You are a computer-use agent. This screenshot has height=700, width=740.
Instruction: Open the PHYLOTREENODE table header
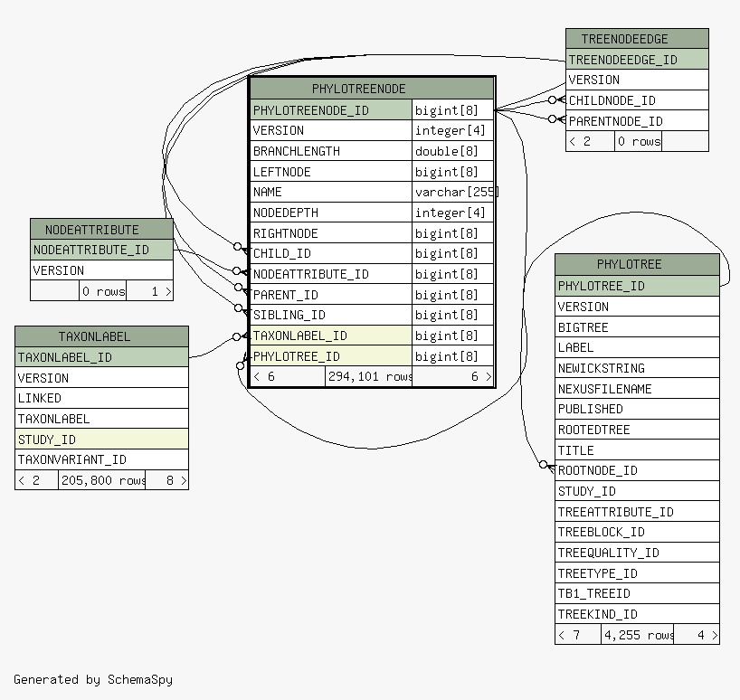pyautogui.click(x=372, y=89)
